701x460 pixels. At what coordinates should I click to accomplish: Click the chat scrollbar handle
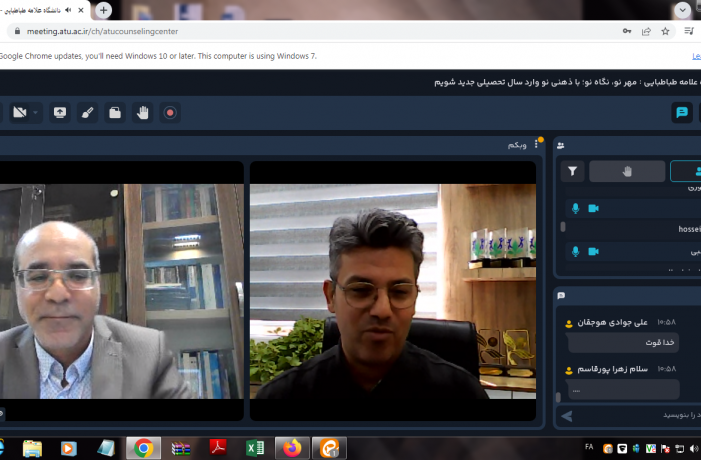click(558, 397)
